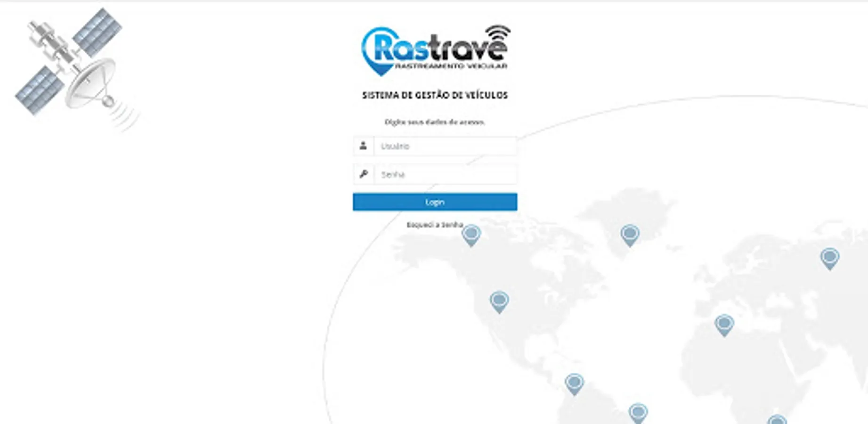Viewport: 868px width, 424px height.
Task: Click the text "Digite seus dados de acesso."
Action: point(435,122)
